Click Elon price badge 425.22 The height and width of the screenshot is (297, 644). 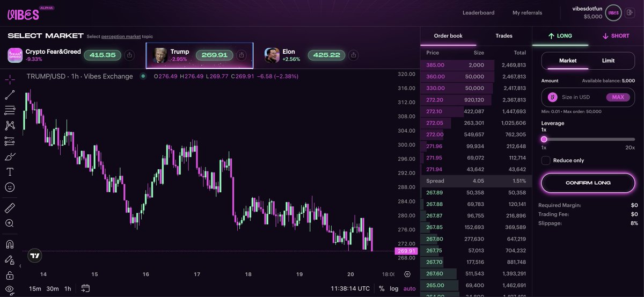tap(327, 55)
